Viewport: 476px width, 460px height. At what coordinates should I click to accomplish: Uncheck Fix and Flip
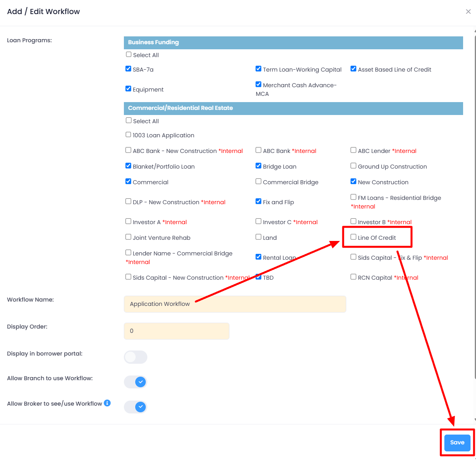click(258, 201)
